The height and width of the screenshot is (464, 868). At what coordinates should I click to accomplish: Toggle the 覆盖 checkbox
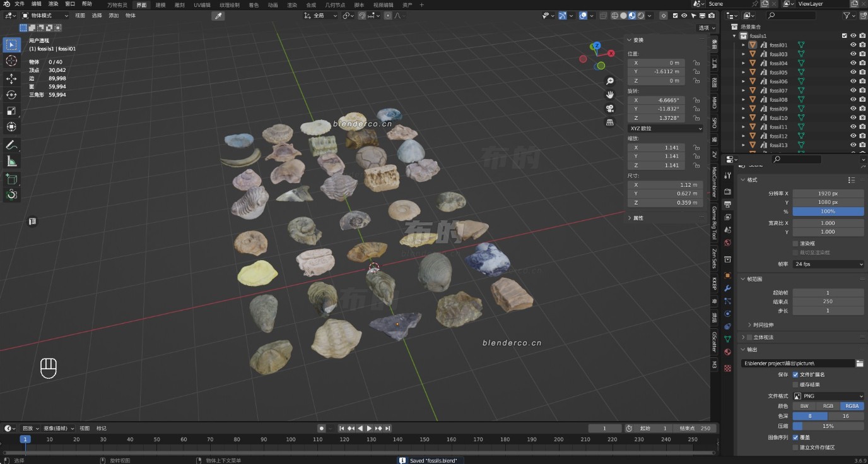coord(795,437)
